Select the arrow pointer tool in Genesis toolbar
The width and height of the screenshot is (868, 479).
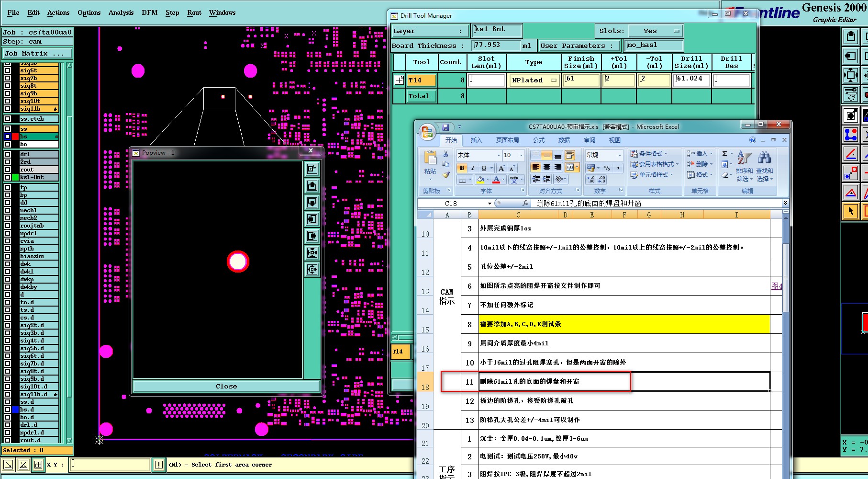(x=850, y=211)
